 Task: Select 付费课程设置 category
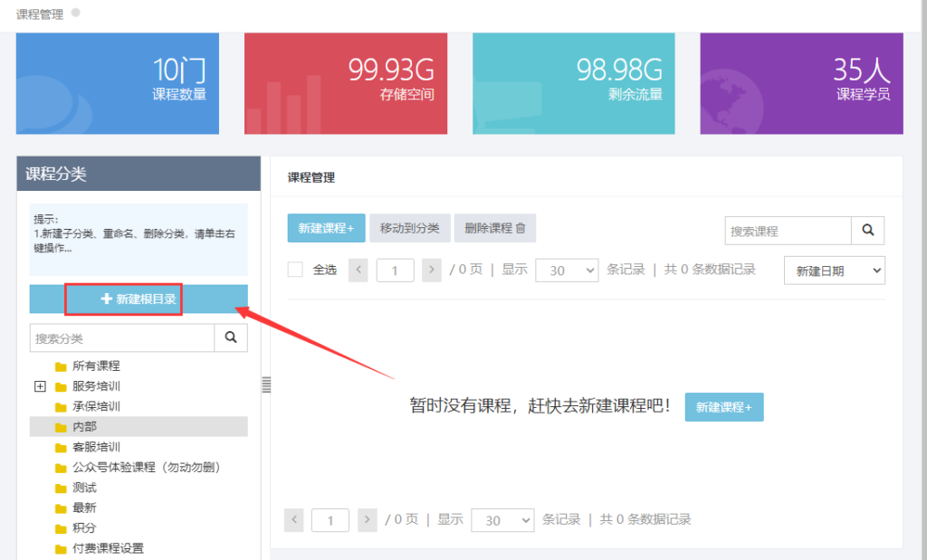109,549
